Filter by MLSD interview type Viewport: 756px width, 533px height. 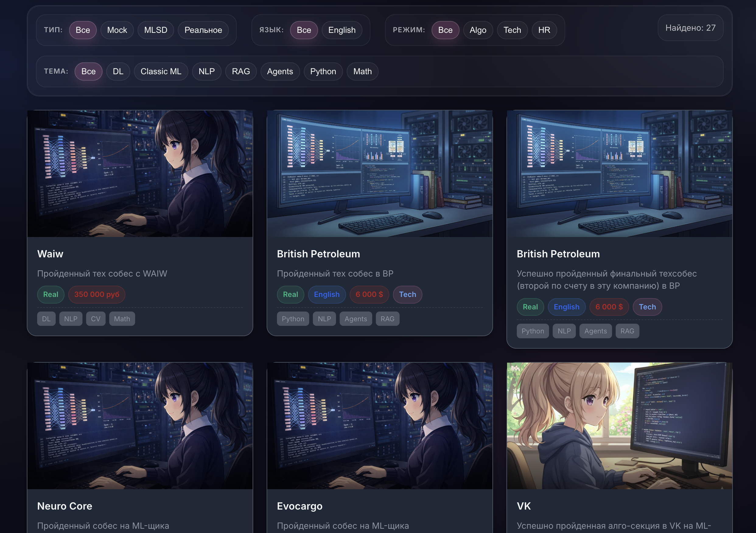156,30
